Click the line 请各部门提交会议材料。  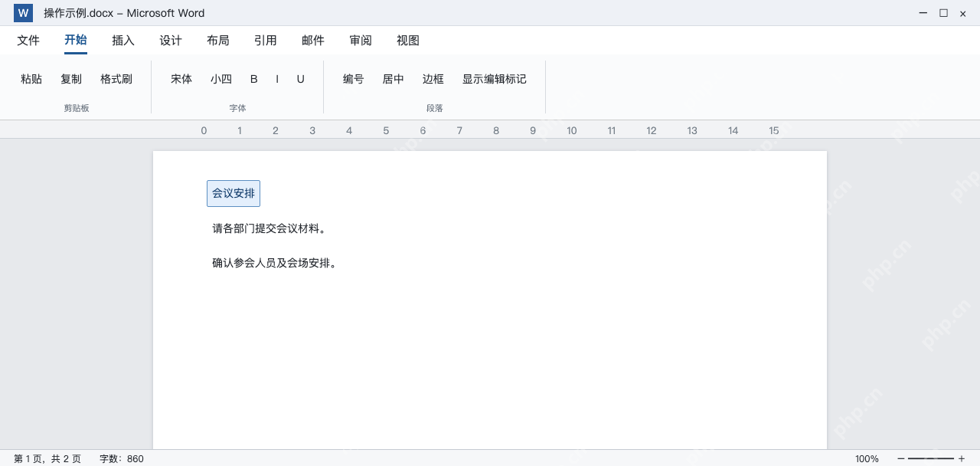click(271, 228)
